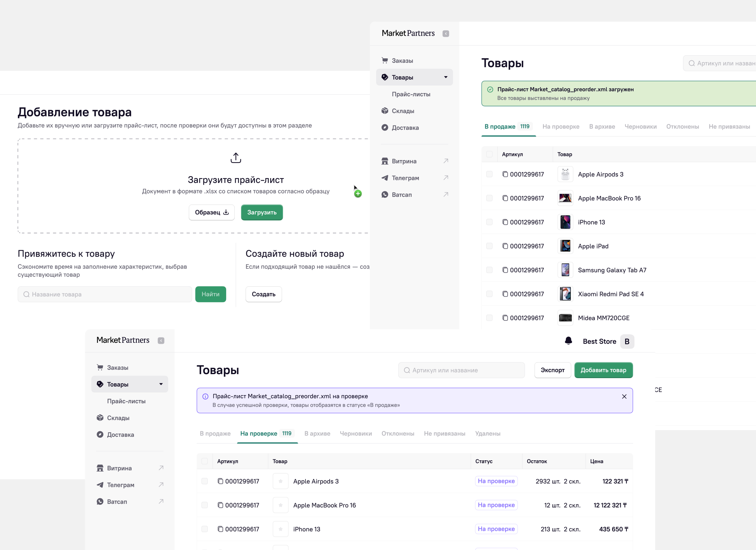
Task: Expand the Товары dropdown arrow in the top sidebar
Action: point(446,77)
